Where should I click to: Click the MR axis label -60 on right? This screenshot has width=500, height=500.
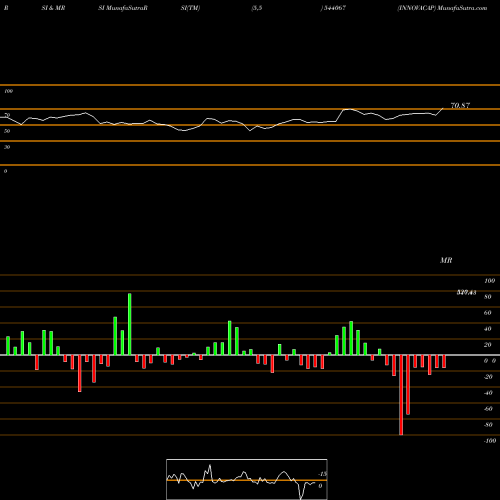(488, 409)
